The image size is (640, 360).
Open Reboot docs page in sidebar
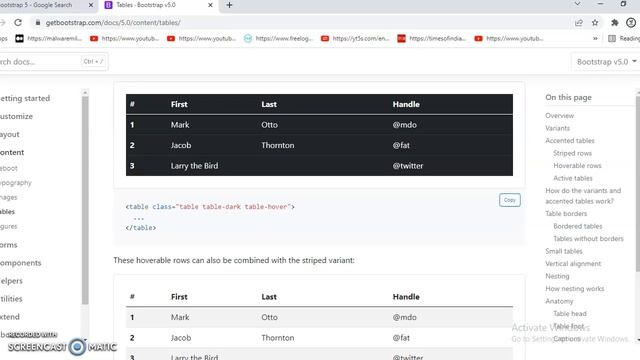tap(9, 168)
